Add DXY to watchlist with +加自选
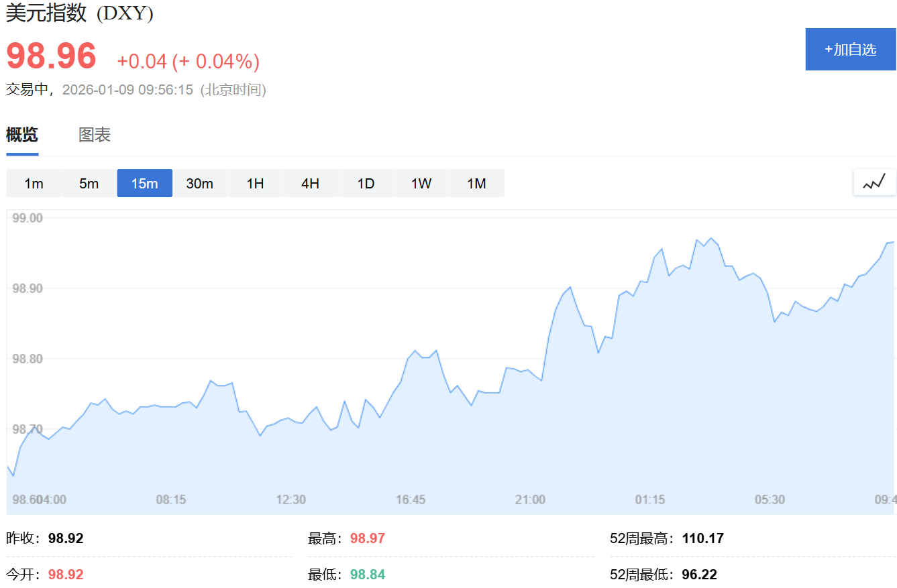The height and width of the screenshot is (588, 897). [851, 50]
